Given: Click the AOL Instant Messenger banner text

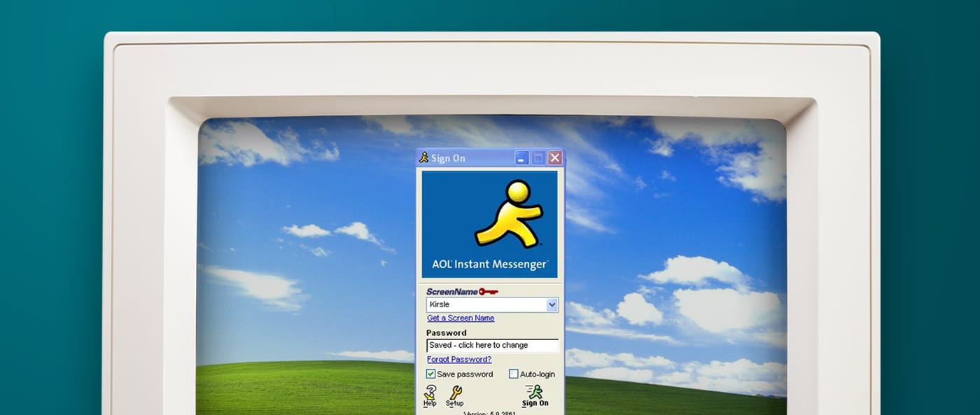Looking at the screenshot, I should point(489,265).
